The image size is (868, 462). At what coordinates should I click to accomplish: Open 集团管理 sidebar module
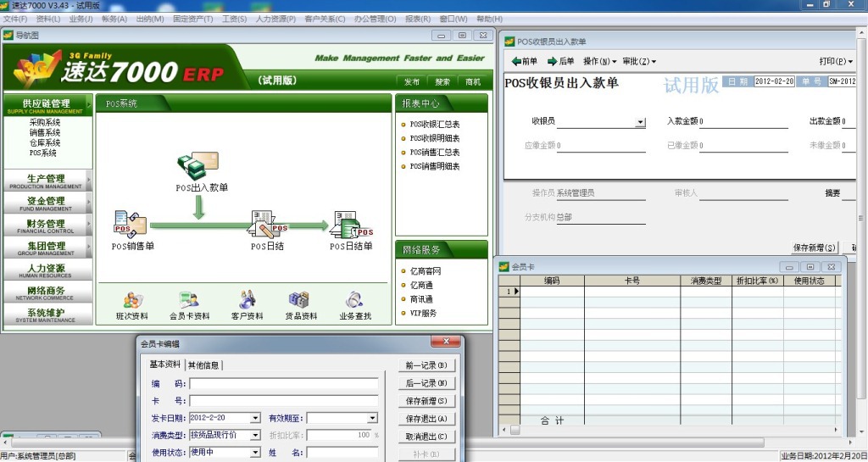(47, 248)
